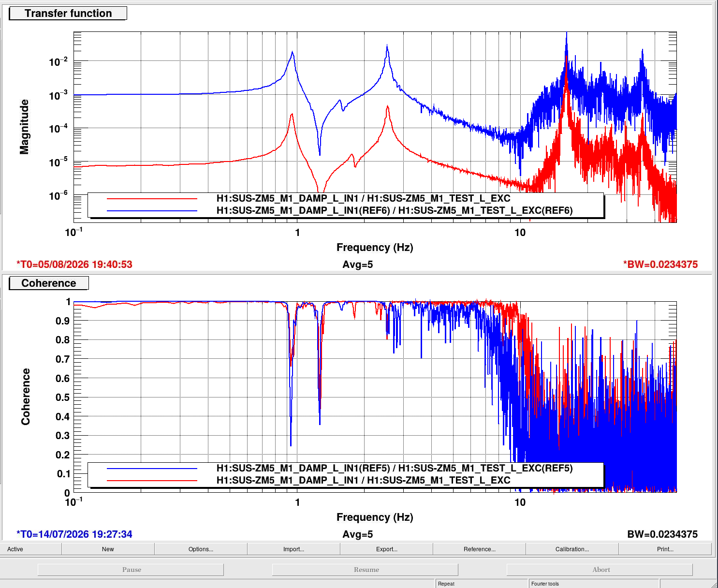This screenshot has height=588, width=718.
Task: Open the Calibration... settings
Action: tap(572, 549)
